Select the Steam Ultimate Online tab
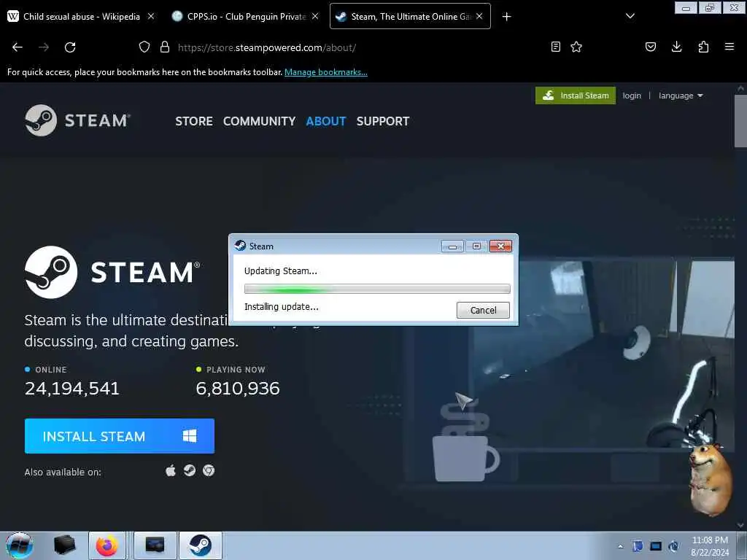This screenshot has height=560, width=747. [x=410, y=17]
